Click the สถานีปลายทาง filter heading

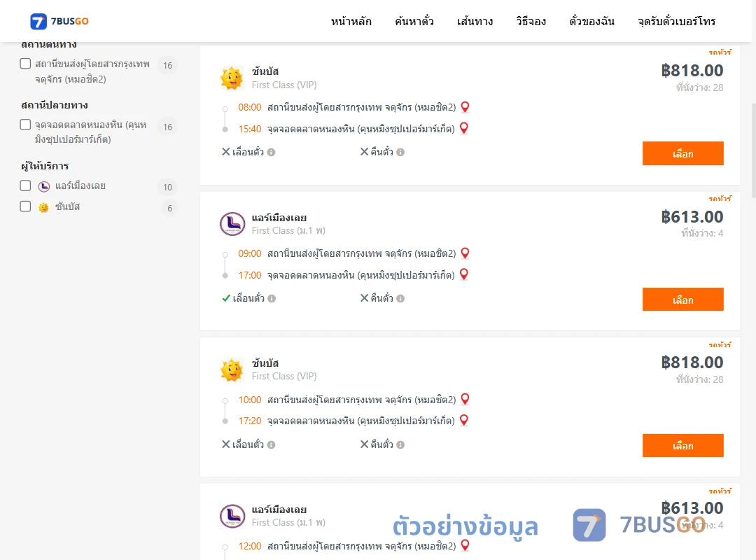[x=55, y=105]
